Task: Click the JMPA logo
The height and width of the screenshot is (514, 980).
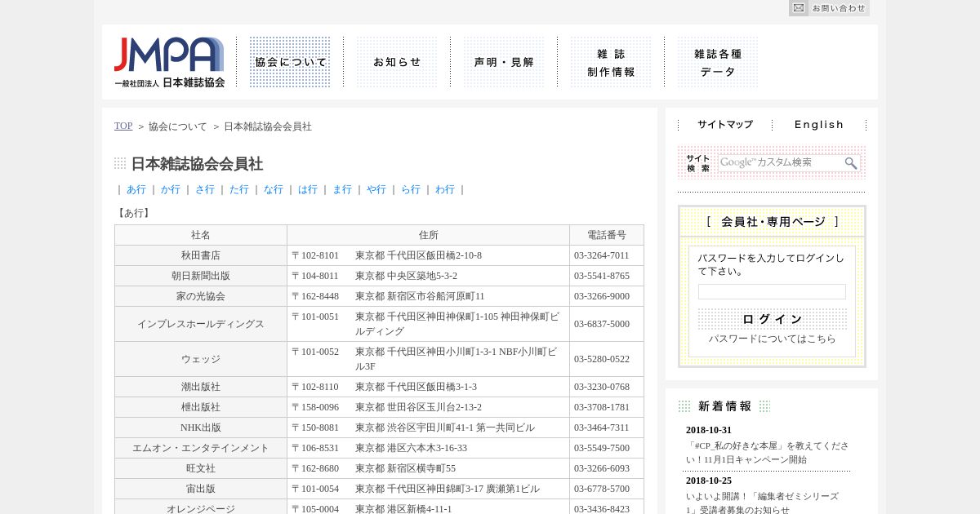Action: click(169, 63)
